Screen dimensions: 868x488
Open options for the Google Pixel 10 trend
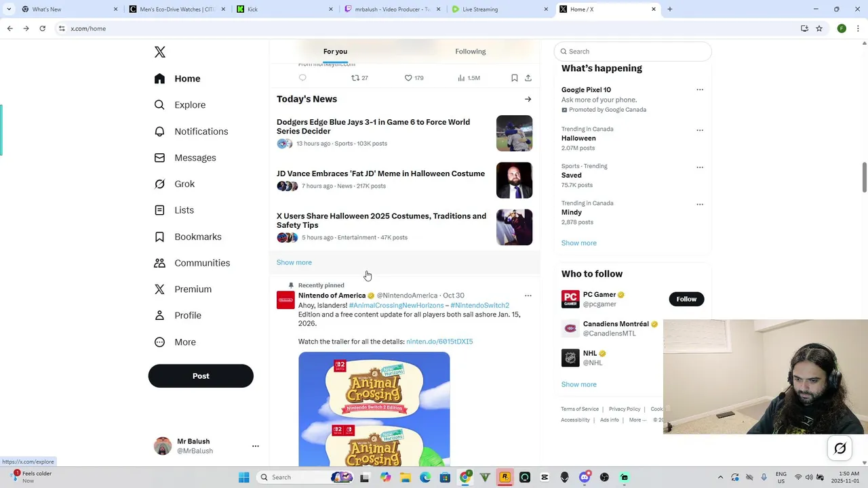pyautogui.click(x=700, y=89)
